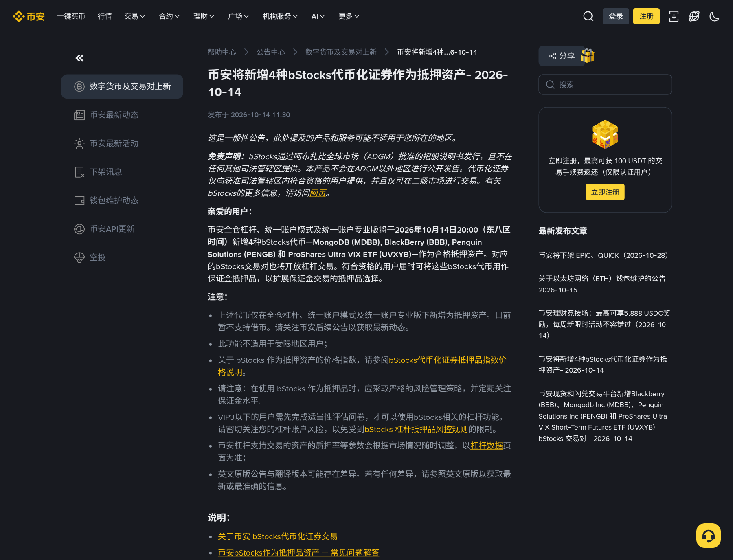Go to 数字货币及交易对上新 breadcrumb

tap(341, 52)
